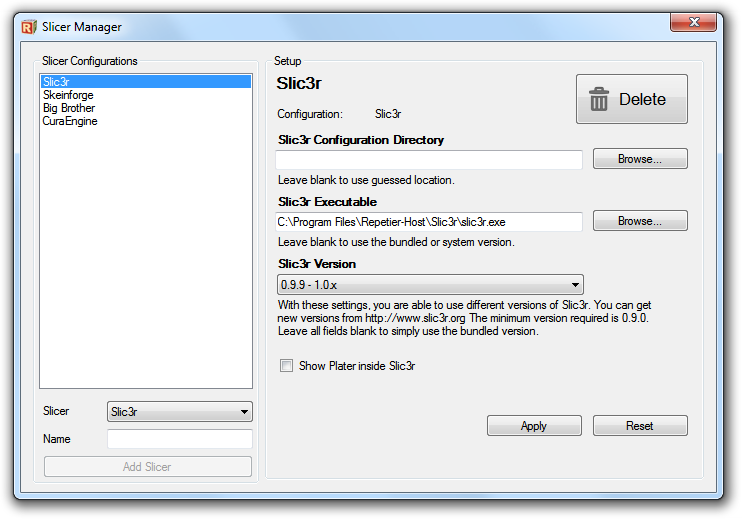Click the Add Slicer button
The height and width of the screenshot is (519, 742).
148,467
